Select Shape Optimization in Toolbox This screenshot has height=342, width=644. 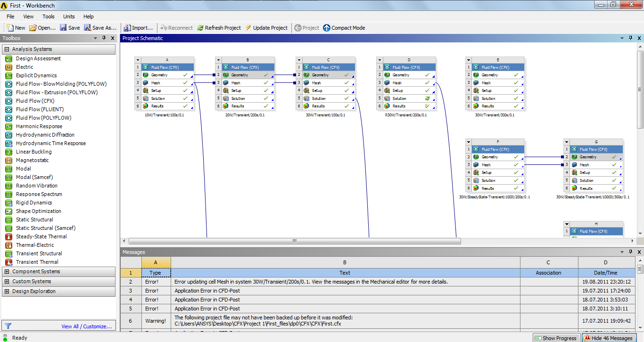[39, 211]
